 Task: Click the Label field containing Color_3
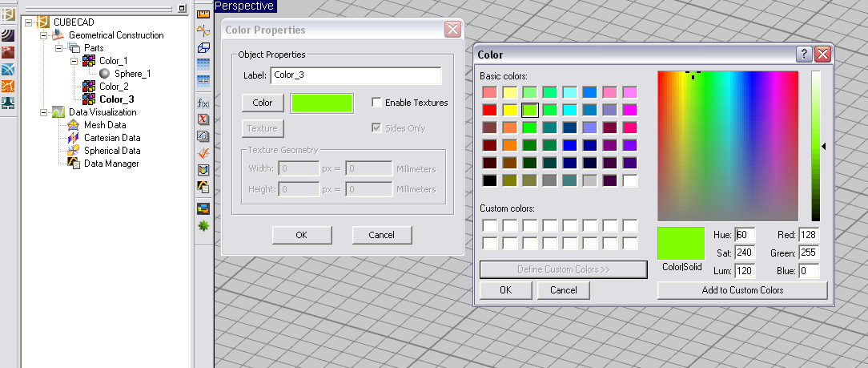coord(356,75)
